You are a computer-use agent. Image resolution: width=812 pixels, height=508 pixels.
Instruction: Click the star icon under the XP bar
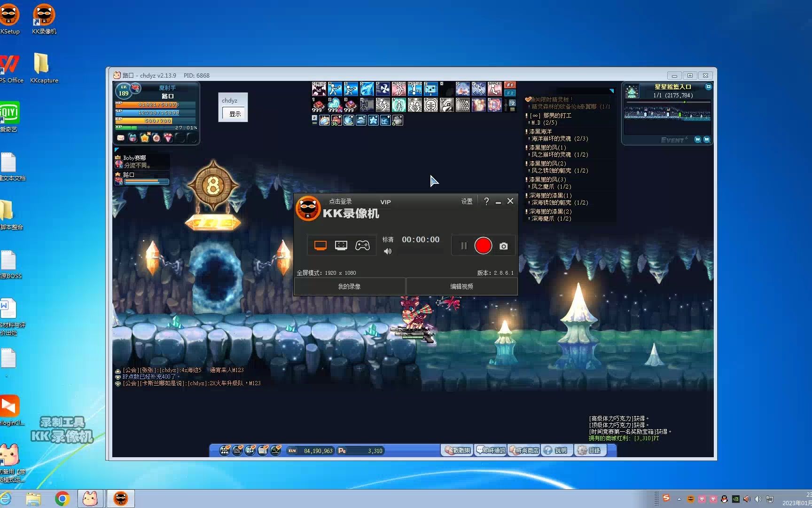coord(145,138)
